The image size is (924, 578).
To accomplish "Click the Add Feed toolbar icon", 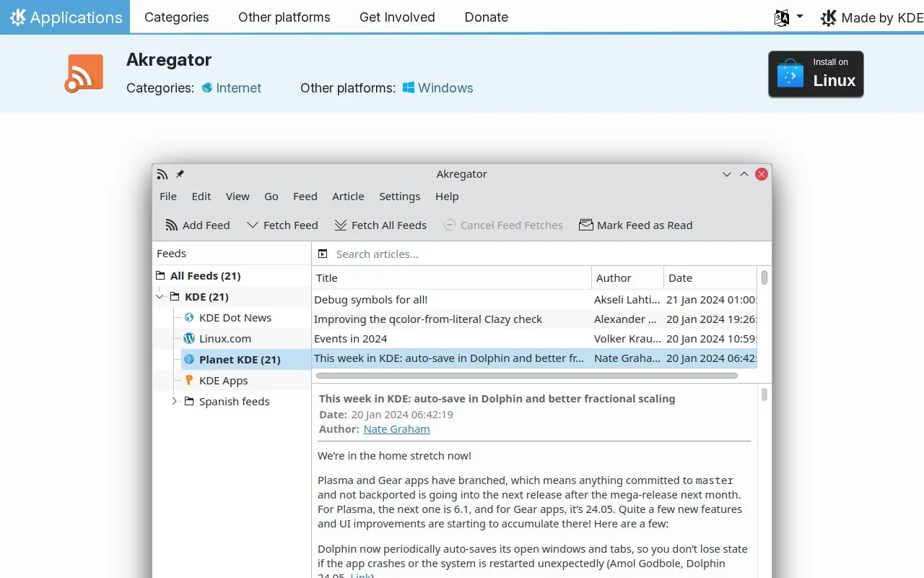I will (171, 225).
